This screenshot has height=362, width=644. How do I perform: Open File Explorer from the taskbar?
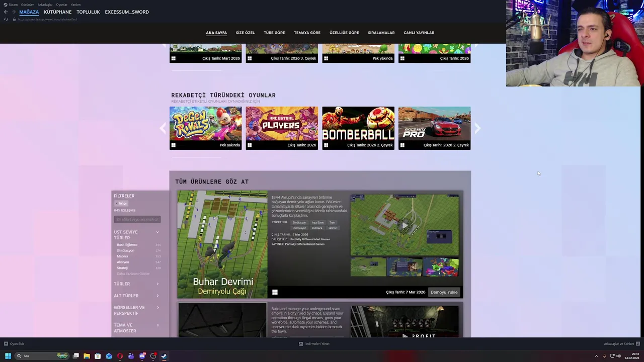click(87, 356)
